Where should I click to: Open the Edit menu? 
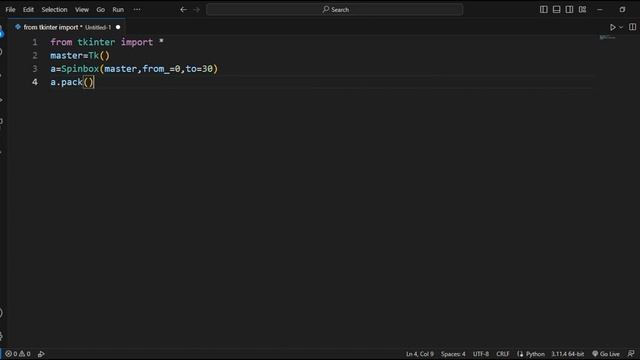coord(28,9)
